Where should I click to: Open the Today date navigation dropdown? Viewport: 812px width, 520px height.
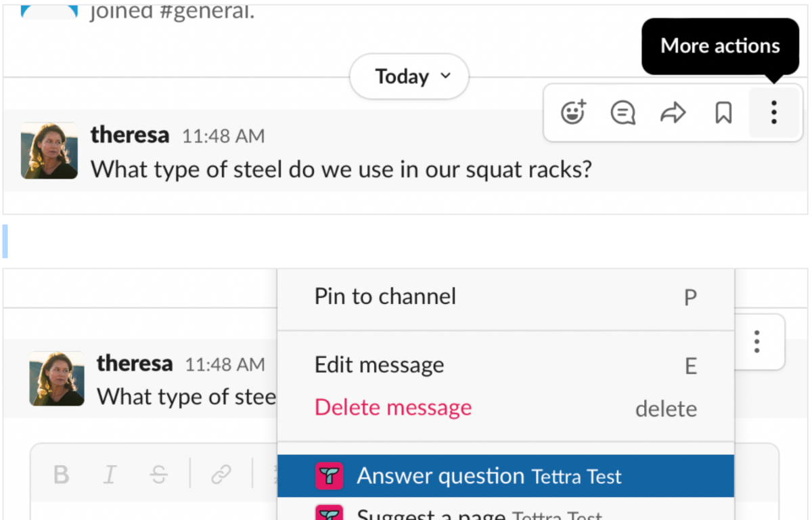[409, 77]
